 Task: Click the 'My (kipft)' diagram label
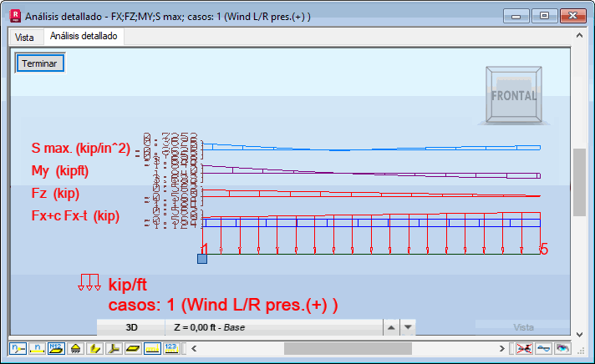(x=60, y=171)
